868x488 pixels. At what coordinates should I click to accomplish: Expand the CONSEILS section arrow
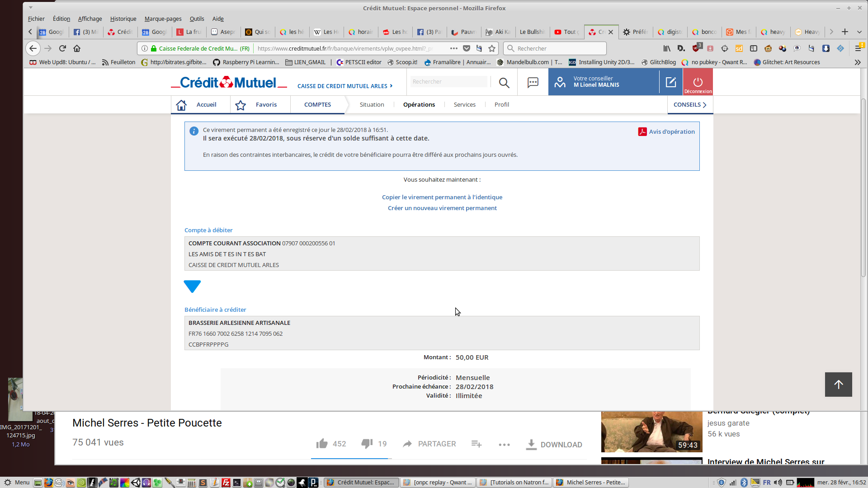click(x=704, y=105)
